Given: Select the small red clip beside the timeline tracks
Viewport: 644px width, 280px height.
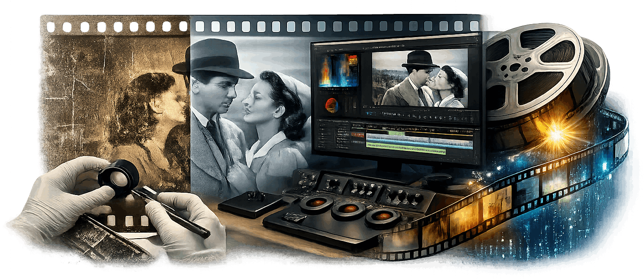Looking at the screenshot, I should coord(358,135).
